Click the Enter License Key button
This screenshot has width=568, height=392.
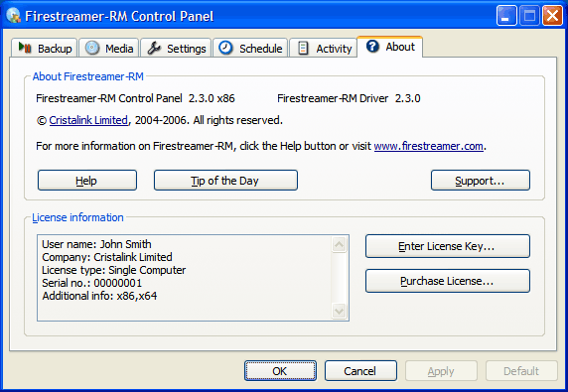pos(448,246)
